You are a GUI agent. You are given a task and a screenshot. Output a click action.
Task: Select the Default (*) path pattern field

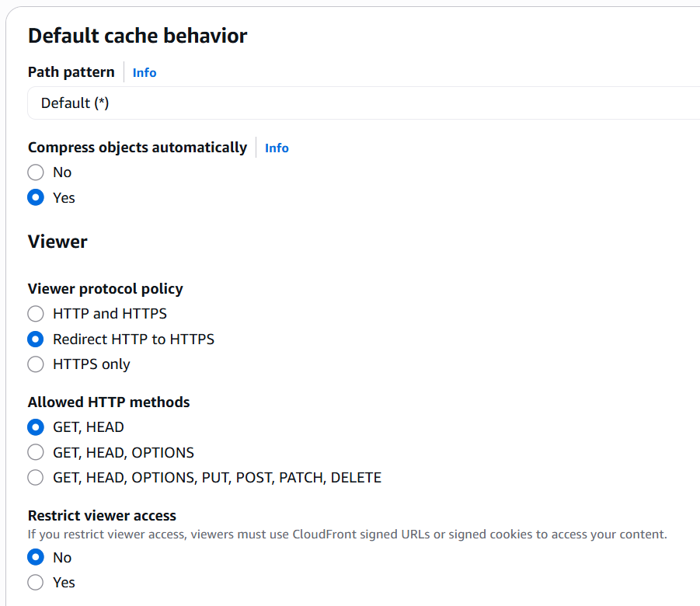pos(364,103)
